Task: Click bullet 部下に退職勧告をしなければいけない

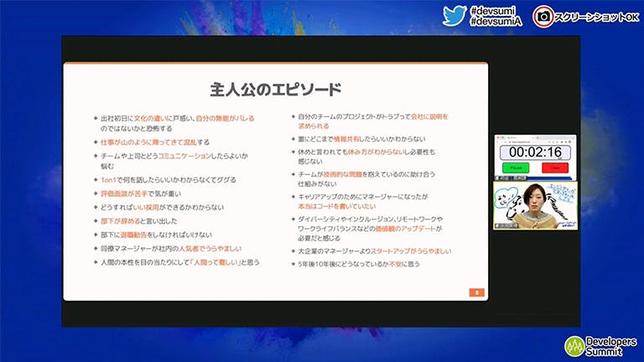Action: pyautogui.click(x=156, y=235)
